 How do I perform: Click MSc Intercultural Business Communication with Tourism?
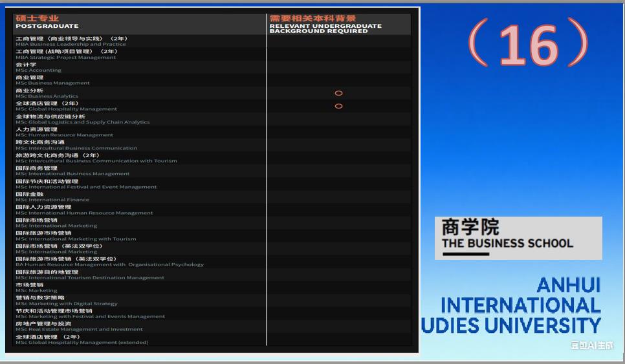point(96,158)
